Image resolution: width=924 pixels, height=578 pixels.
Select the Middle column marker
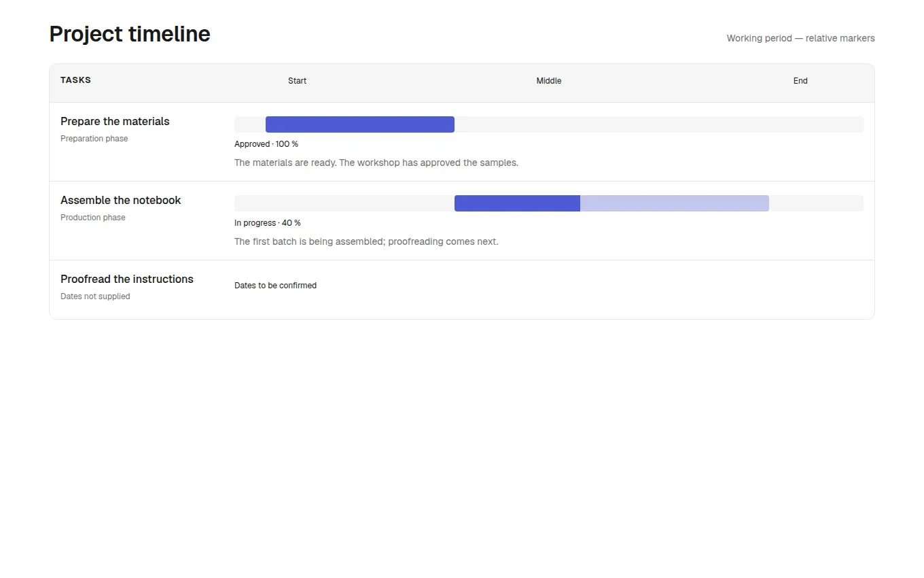coord(549,81)
